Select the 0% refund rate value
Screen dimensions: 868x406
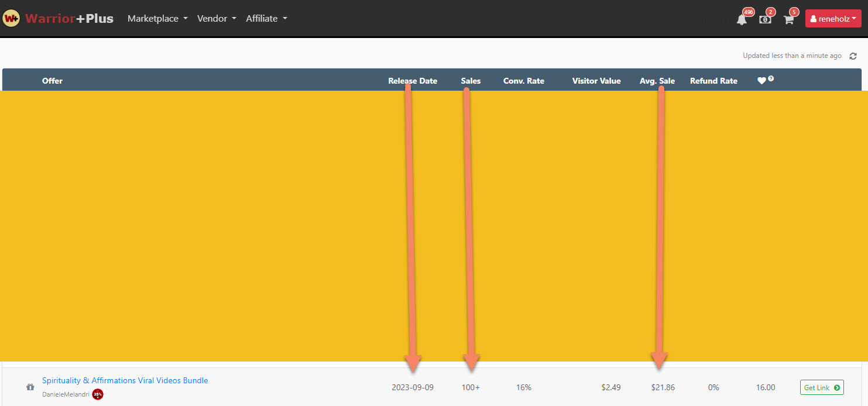[x=713, y=387]
